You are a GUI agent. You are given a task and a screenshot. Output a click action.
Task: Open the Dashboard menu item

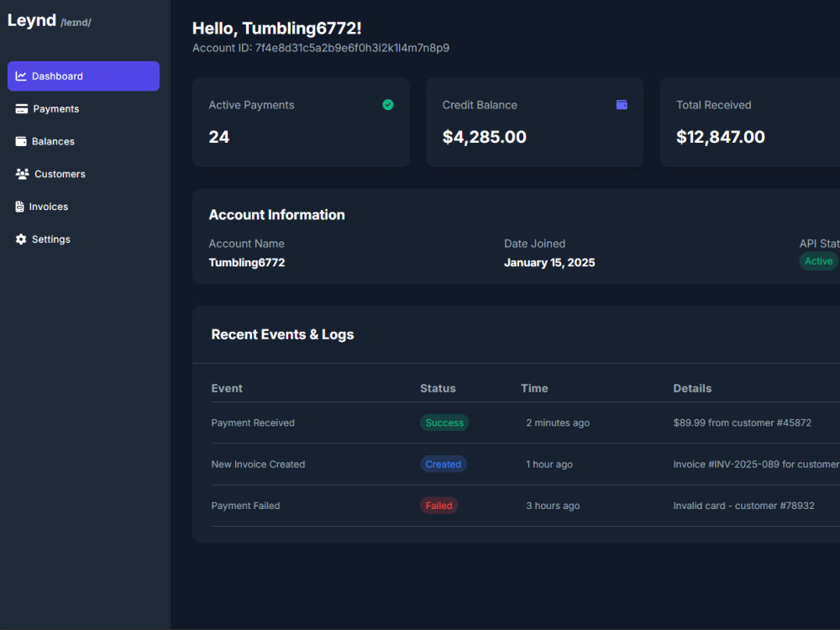83,76
